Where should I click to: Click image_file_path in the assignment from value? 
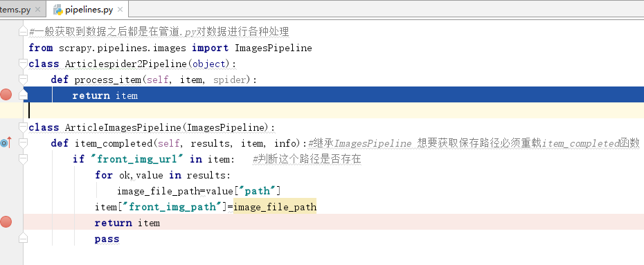point(159,191)
